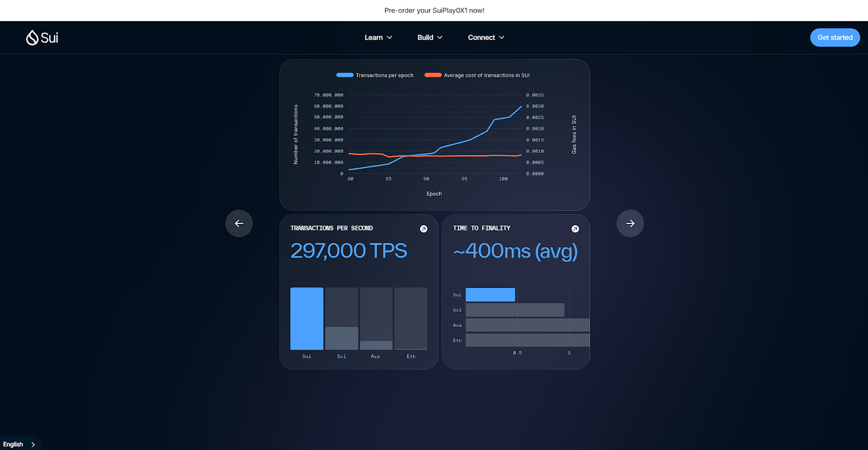The image size is (868, 450).
Task: Go to previous slide with left arrow
Action: [239, 223]
